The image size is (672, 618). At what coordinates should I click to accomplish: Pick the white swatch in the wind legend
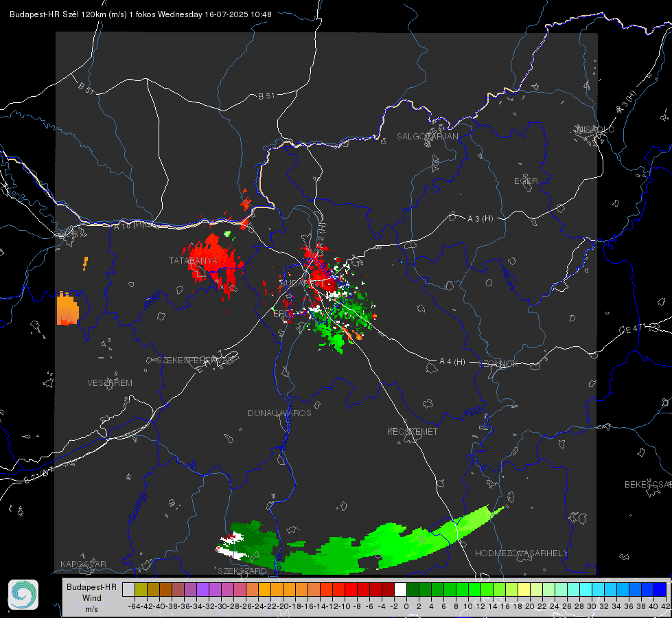tap(400, 589)
